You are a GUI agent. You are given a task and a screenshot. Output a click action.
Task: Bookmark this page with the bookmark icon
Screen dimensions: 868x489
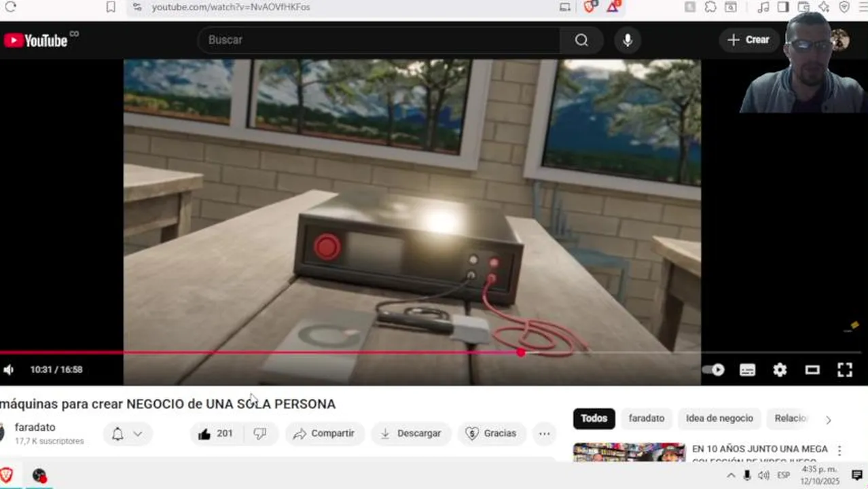(x=111, y=7)
